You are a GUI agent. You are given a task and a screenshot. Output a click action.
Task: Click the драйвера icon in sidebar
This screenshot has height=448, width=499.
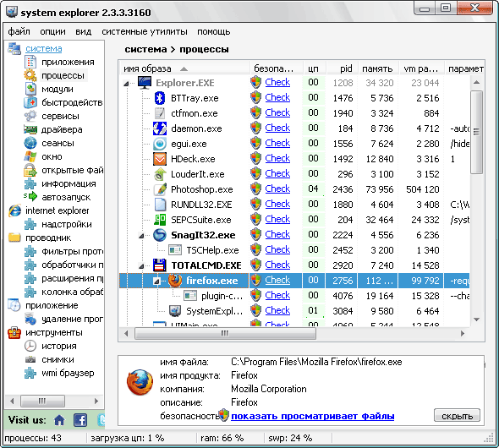(30, 129)
